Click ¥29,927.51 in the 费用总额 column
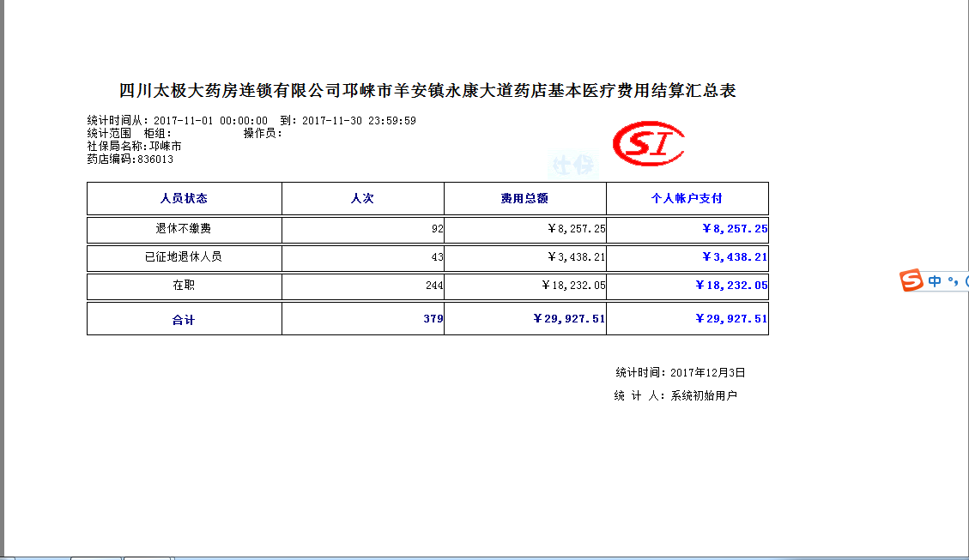This screenshot has width=969, height=560. [x=569, y=318]
